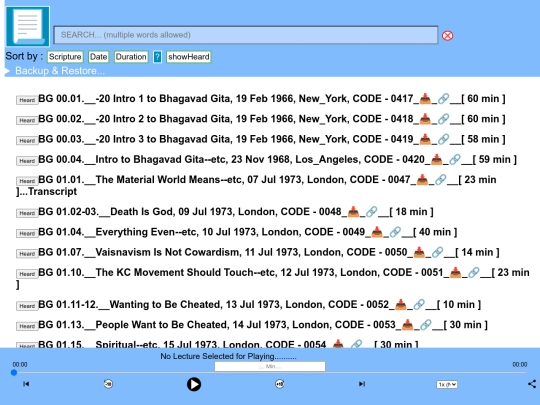This screenshot has height=405, width=540.
Task: Copy link for BG 01.10 lecture
Action: coord(474,272)
